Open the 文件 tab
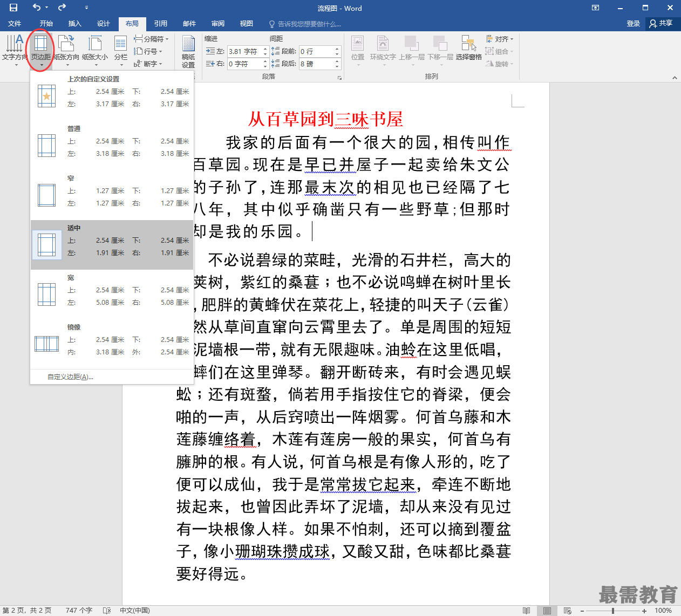The image size is (681, 616). click(15, 24)
